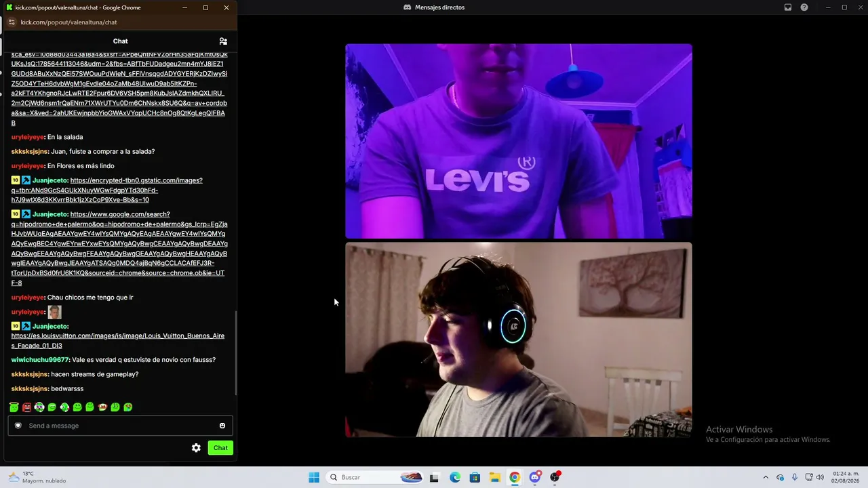This screenshot has width=868, height=488.
Task: Click blue badge beside Juanjeceto's Louis Vuitton message
Action: coord(26,326)
